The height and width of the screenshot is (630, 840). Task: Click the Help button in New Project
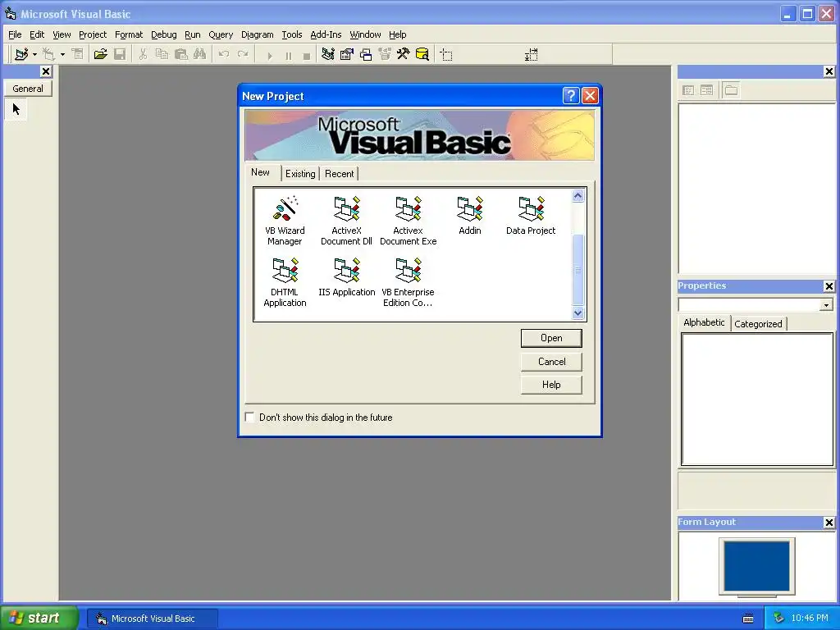[551, 385]
